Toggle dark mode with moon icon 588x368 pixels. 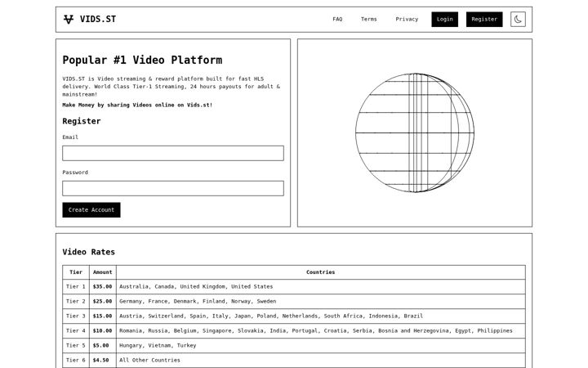[x=518, y=19]
